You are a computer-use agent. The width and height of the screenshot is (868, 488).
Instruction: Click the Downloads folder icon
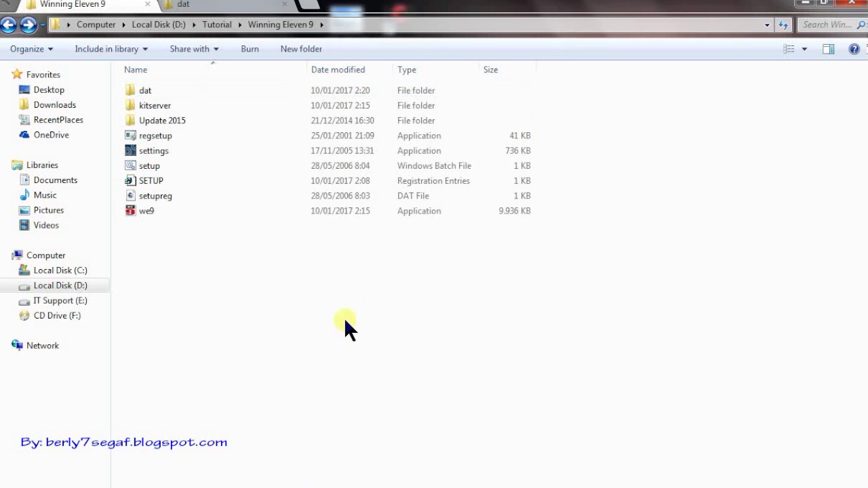pyautogui.click(x=24, y=104)
